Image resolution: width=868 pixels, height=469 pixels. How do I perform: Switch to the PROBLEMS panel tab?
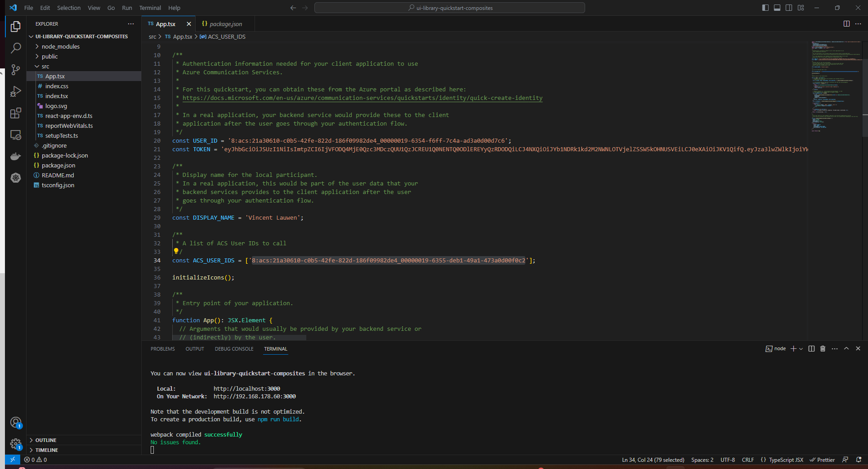(x=163, y=349)
